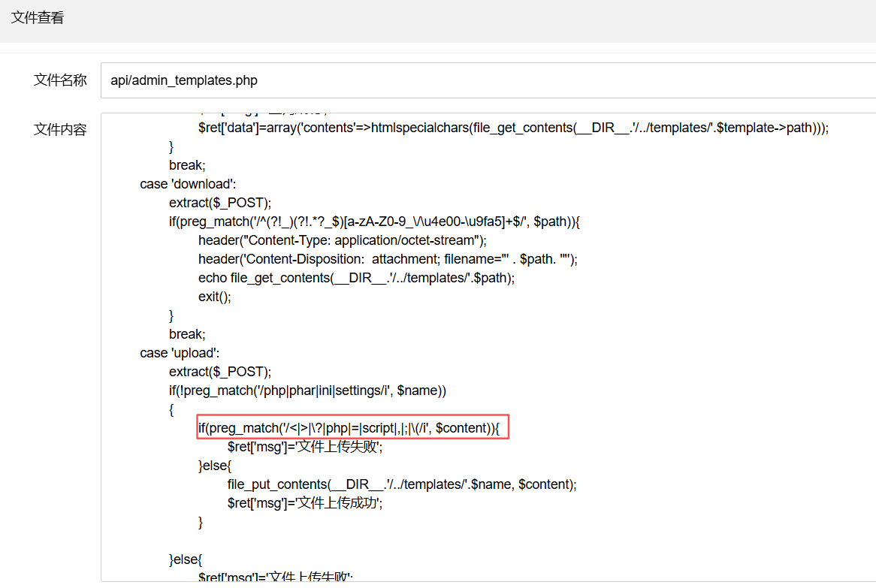Click the red-highlighted preg_match $content line
The width and height of the screenshot is (876, 588).
pos(353,428)
